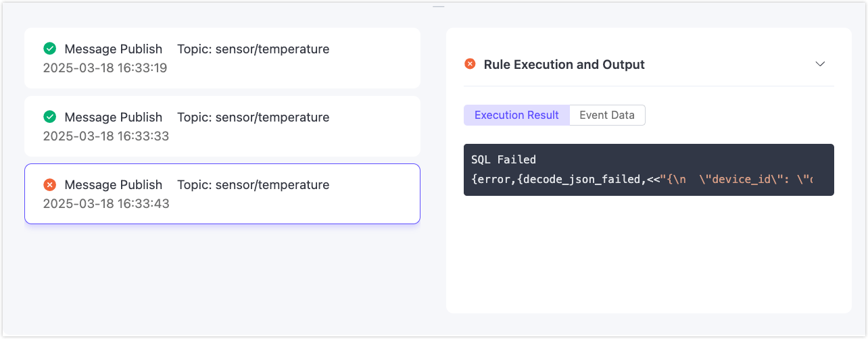This screenshot has width=868, height=339.
Task: Click the small drag handle at the top center
Action: tap(439, 6)
